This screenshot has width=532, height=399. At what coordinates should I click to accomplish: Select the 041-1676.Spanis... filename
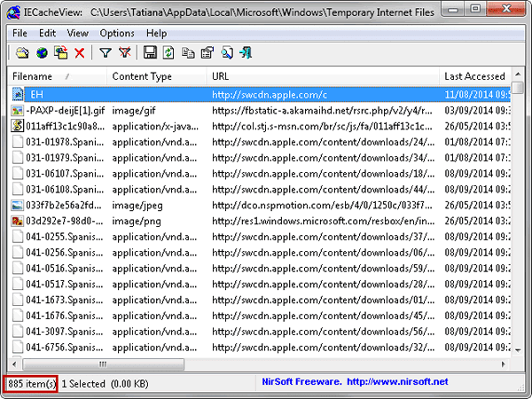point(65,316)
